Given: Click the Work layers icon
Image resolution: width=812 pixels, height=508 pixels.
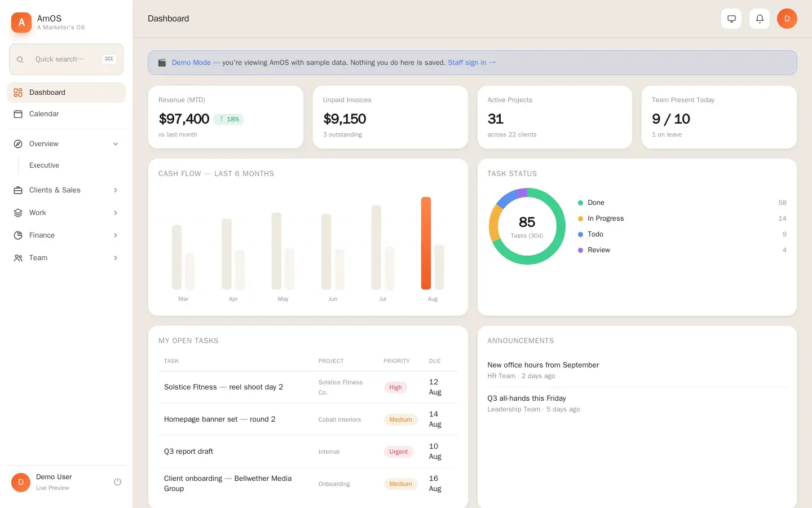Looking at the screenshot, I should click(18, 213).
